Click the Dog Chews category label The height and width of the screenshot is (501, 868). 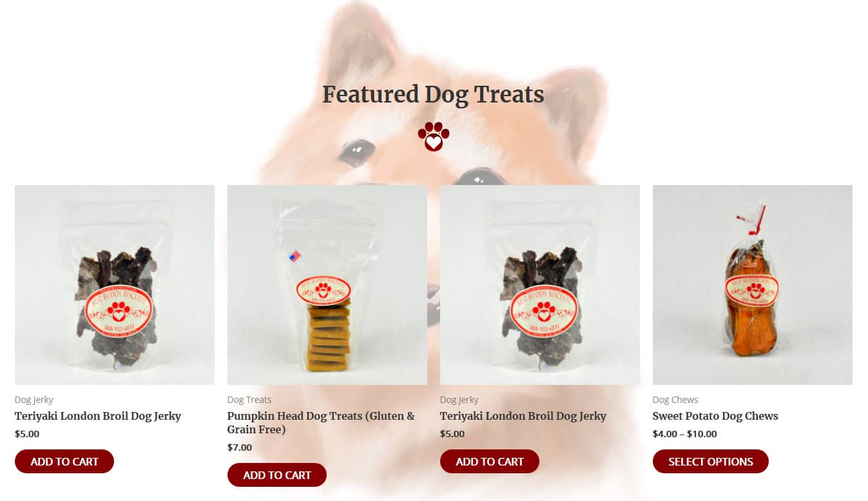(675, 400)
